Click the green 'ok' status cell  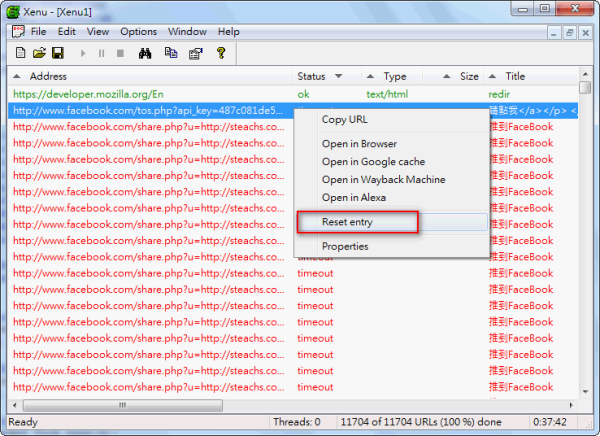pyautogui.click(x=303, y=94)
